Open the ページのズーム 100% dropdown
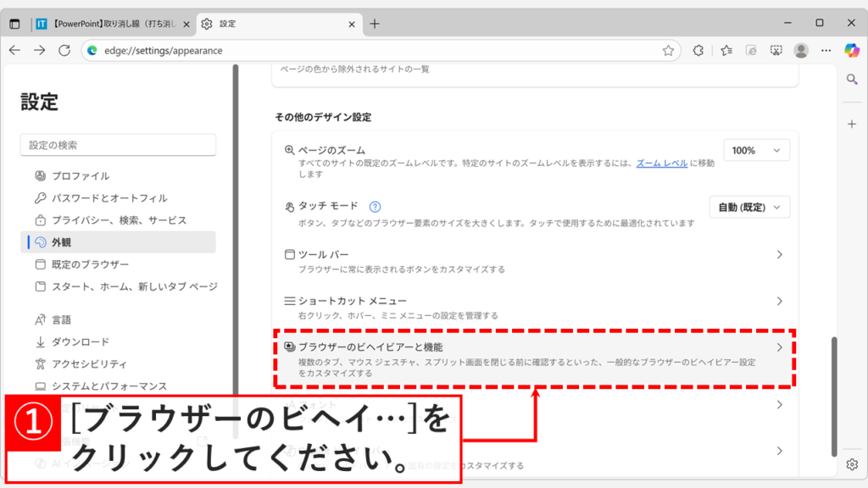Screen dimensions: 868x488 [754, 150]
